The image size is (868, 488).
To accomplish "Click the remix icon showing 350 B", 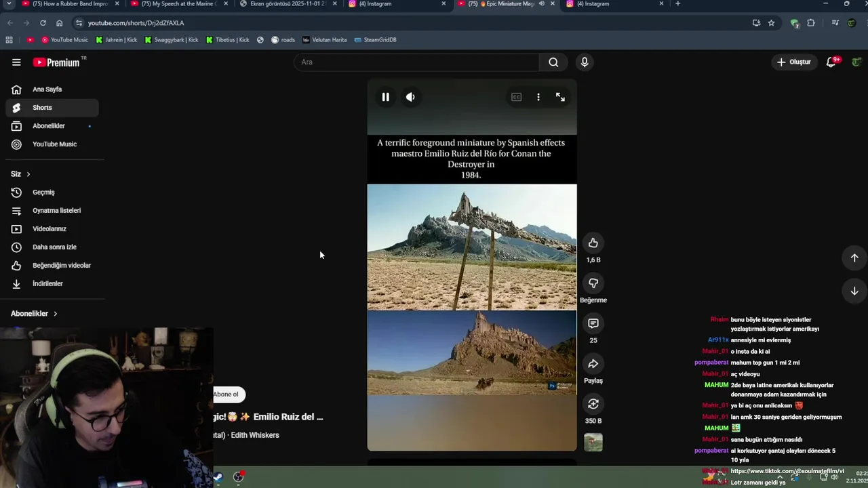I will pos(593,404).
